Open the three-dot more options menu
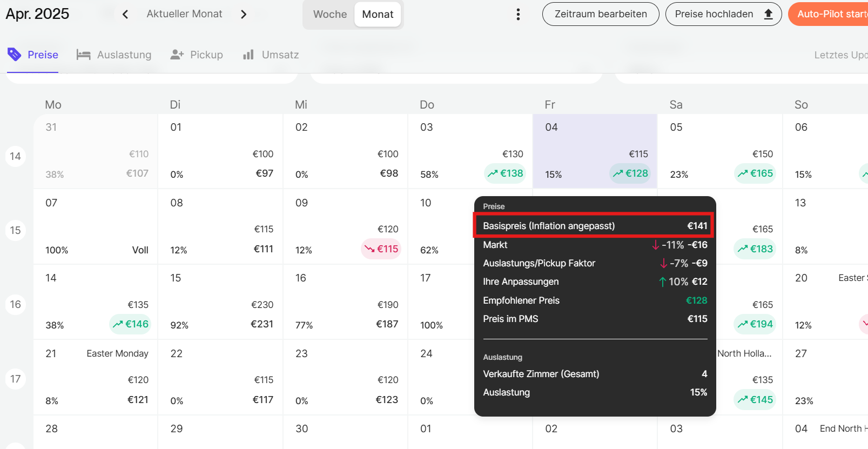Image resolution: width=868 pixels, height=449 pixels. point(518,15)
